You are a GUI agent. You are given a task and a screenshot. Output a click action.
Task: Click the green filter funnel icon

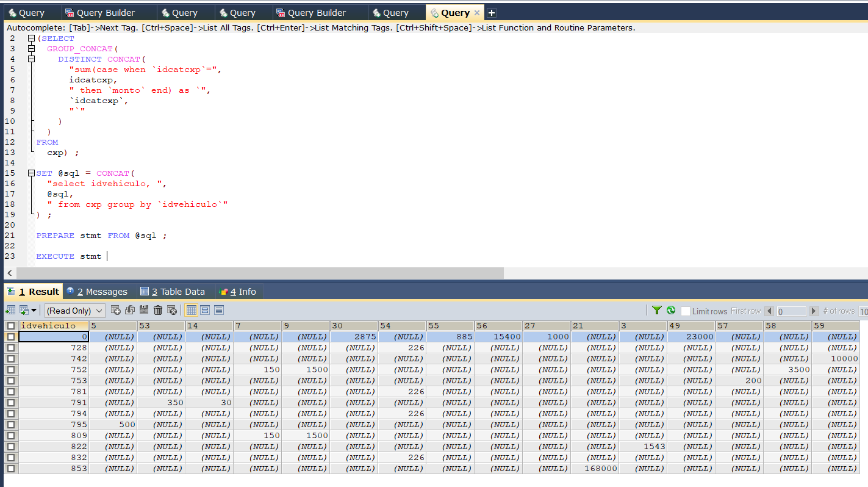click(x=657, y=311)
